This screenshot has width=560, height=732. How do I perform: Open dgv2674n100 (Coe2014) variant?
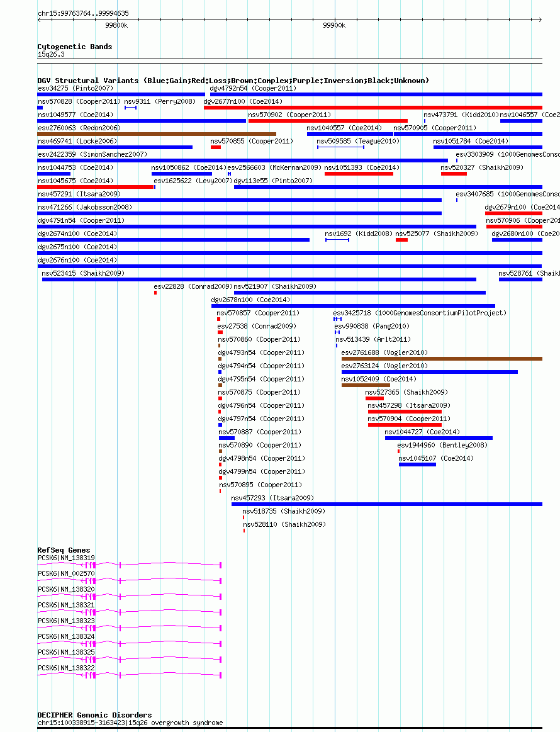77,234
